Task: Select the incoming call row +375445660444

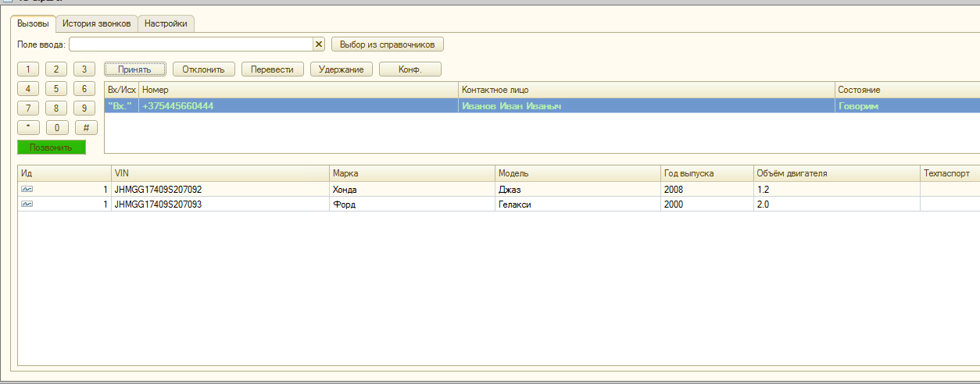Action: click(297, 106)
